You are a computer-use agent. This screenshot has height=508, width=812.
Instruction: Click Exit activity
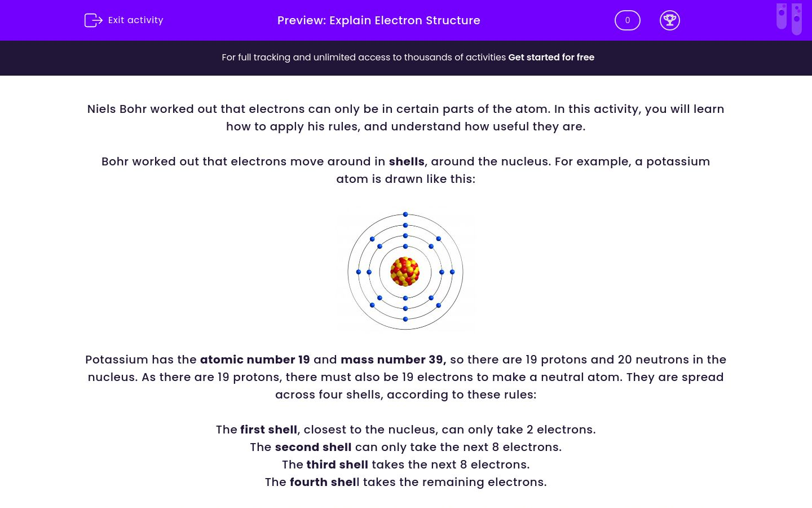[135, 20]
